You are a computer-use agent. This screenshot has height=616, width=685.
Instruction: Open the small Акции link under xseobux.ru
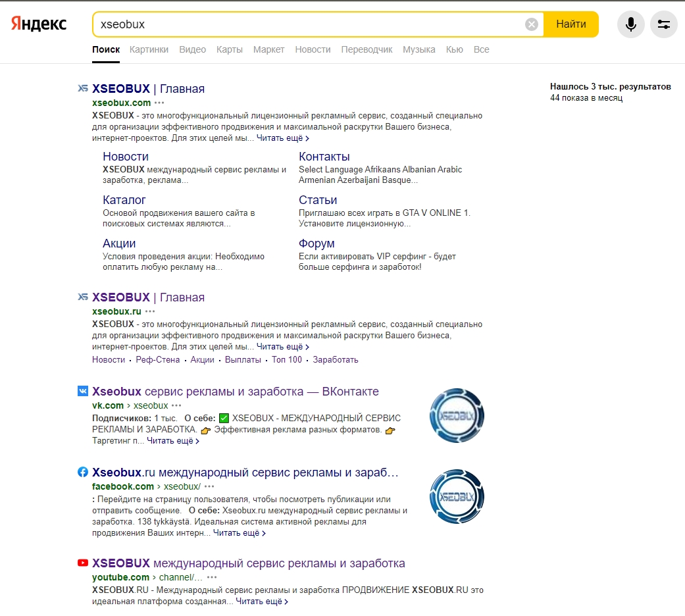click(202, 359)
